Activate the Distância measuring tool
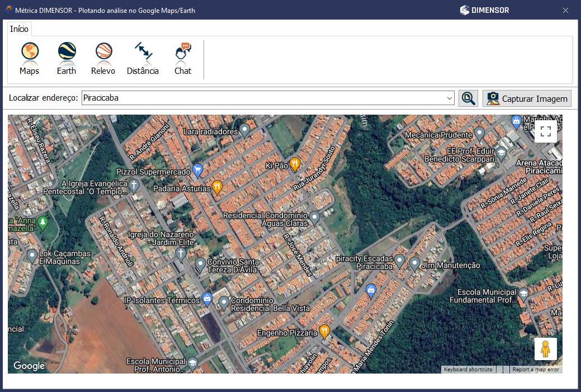Screen dimensions: 581x392 tap(143, 59)
